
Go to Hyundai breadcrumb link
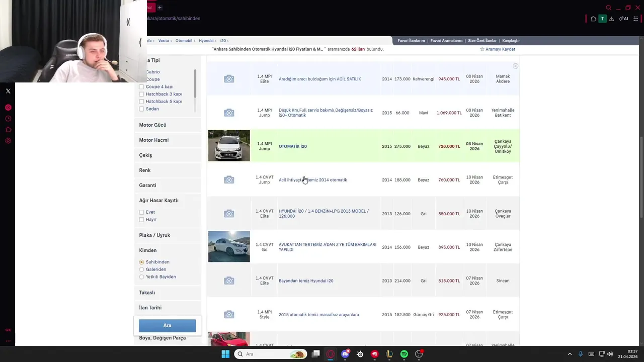[x=206, y=41]
